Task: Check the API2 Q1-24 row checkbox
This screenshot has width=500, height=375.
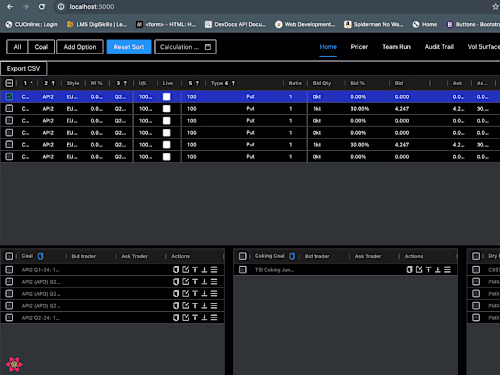Action: click(x=9, y=270)
